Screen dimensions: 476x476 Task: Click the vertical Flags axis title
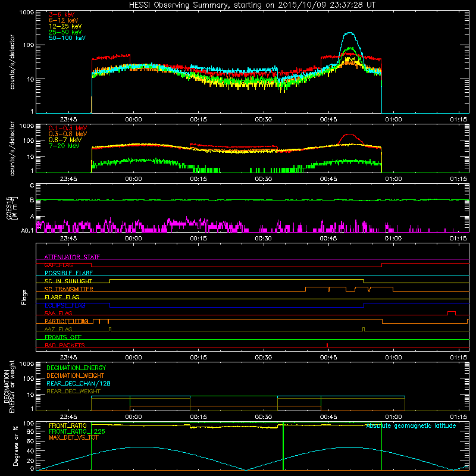click(x=24, y=297)
